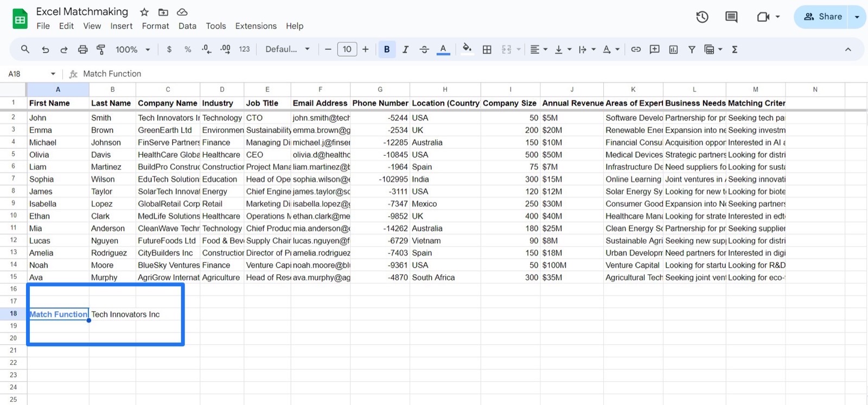Open version history clock icon

click(702, 17)
